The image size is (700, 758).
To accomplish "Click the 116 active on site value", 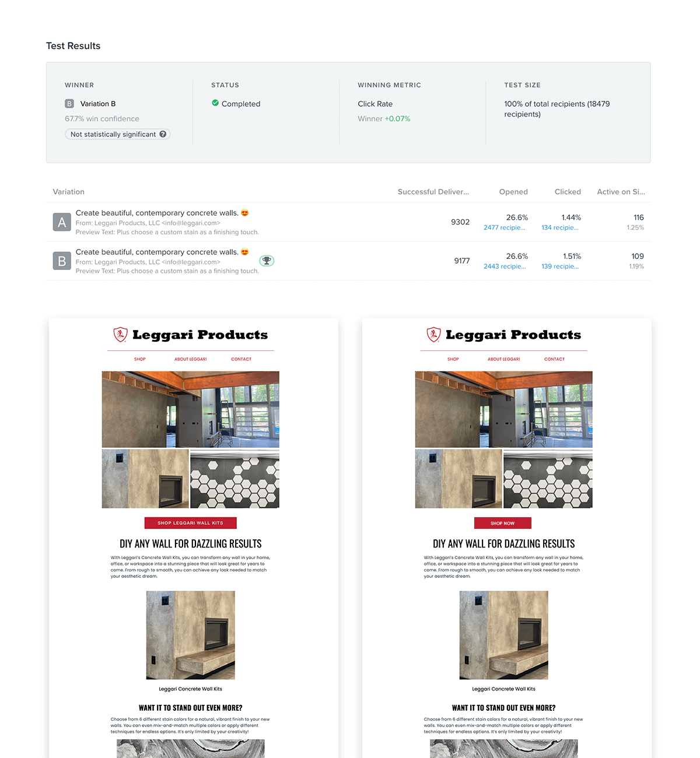I will (x=639, y=217).
